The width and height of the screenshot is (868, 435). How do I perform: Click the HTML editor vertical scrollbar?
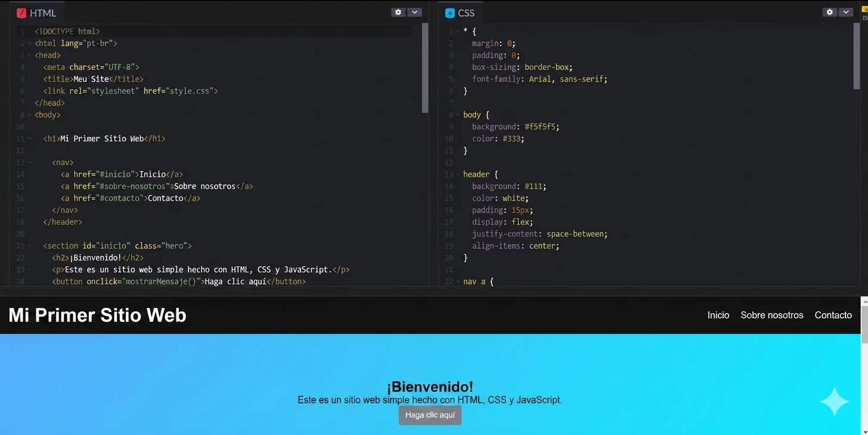coord(425,68)
